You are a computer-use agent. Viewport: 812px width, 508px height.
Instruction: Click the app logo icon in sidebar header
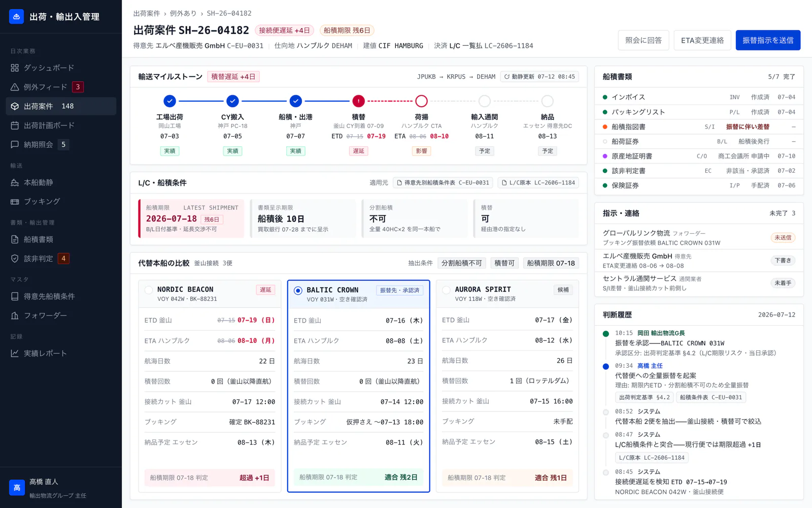point(17,17)
